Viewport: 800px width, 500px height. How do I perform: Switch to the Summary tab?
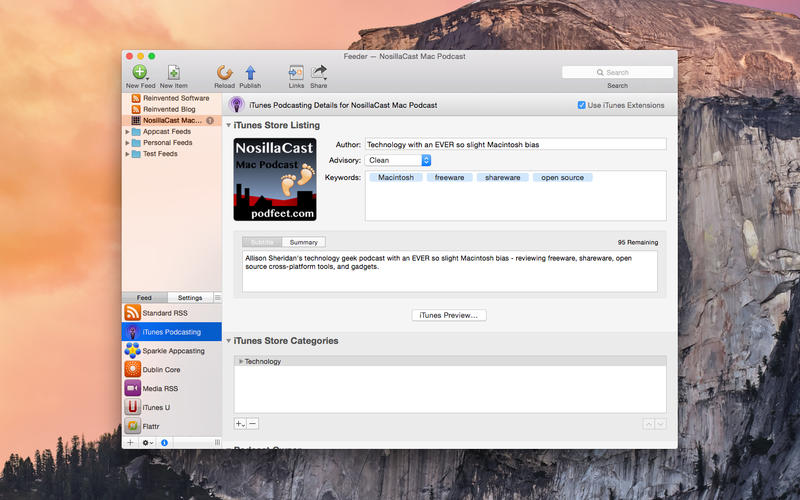(x=303, y=242)
